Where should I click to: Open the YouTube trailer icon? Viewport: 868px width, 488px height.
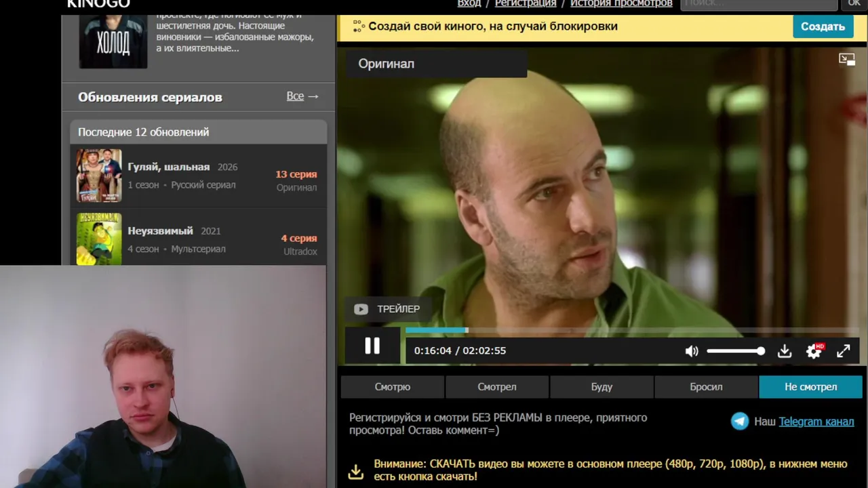[x=361, y=309]
